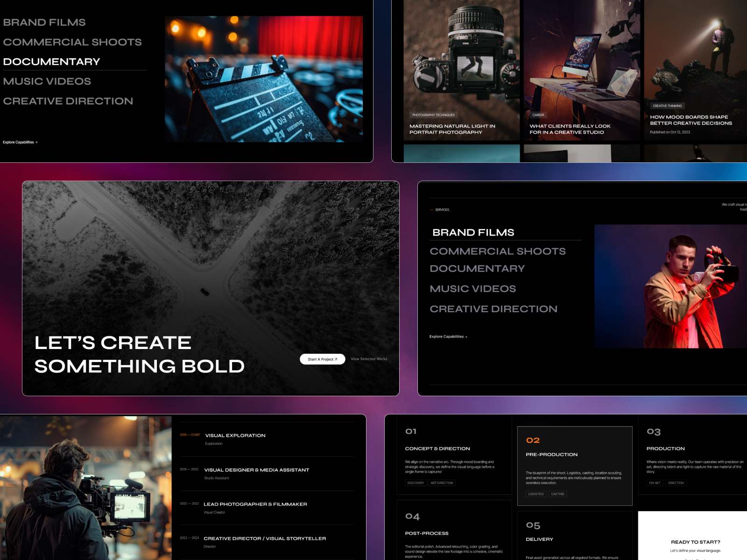Open the 03 Production card
This screenshot has height=560, width=747.
pos(693,455)
